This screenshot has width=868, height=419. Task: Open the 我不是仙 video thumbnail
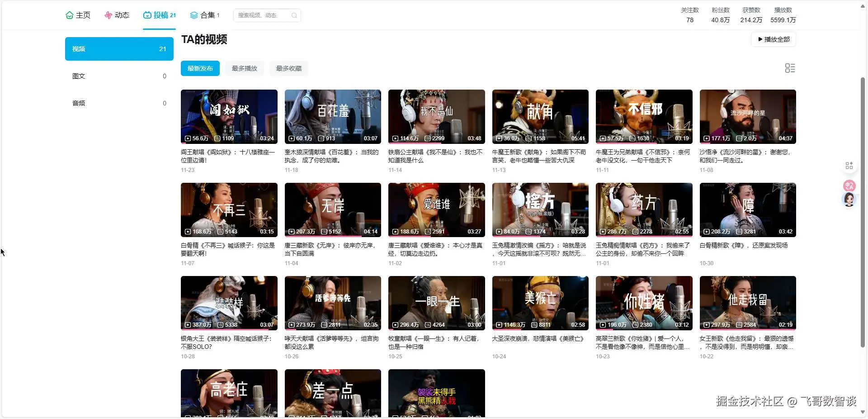point(437,117)
